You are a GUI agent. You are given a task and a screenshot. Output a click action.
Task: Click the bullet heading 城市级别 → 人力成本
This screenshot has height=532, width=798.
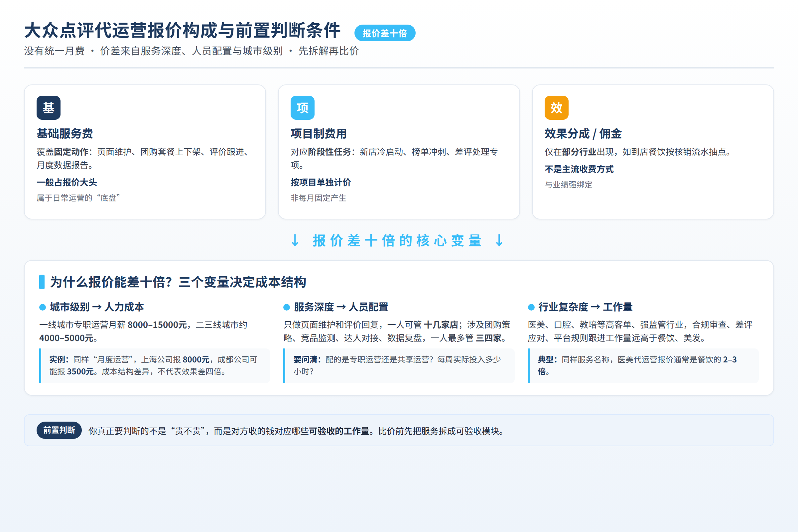coord(97,307)
